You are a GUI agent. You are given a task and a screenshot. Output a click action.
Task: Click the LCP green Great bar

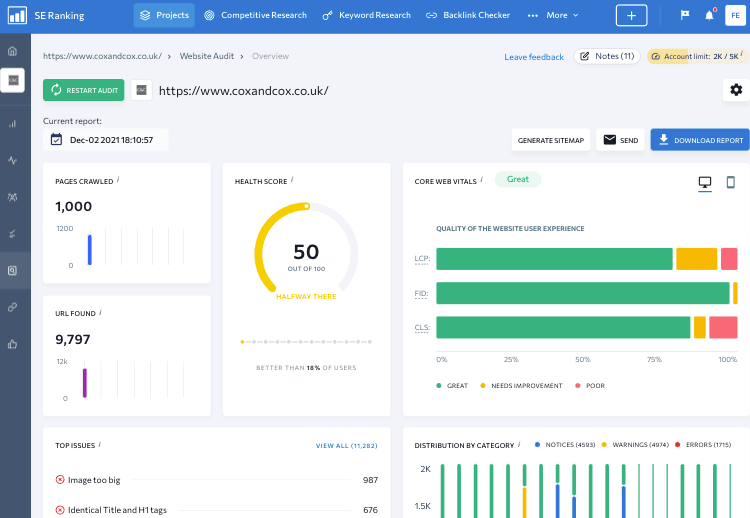tap(554, 259)
